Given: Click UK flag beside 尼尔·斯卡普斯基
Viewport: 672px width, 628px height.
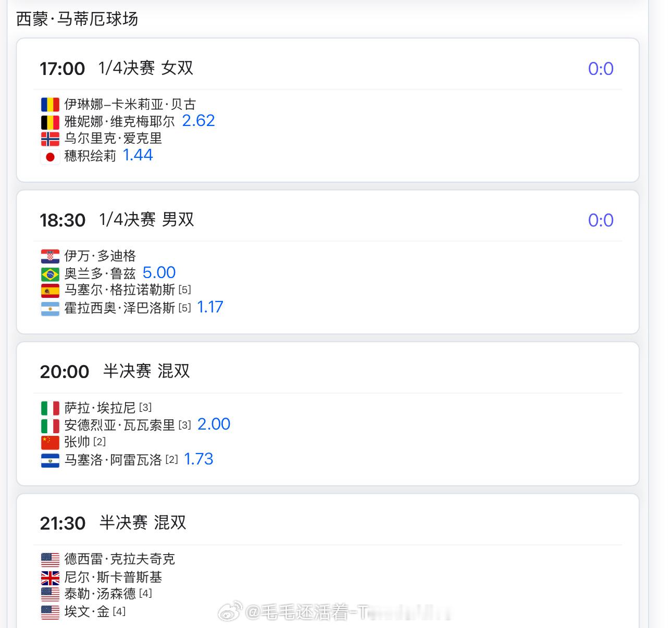Looking at the screenshot, I should (x=50, y=577).
